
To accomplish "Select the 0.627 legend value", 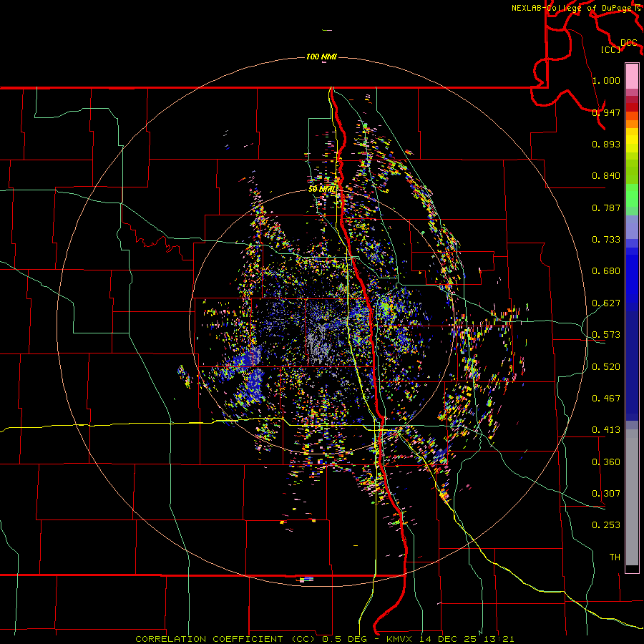I will click(606, 303).
